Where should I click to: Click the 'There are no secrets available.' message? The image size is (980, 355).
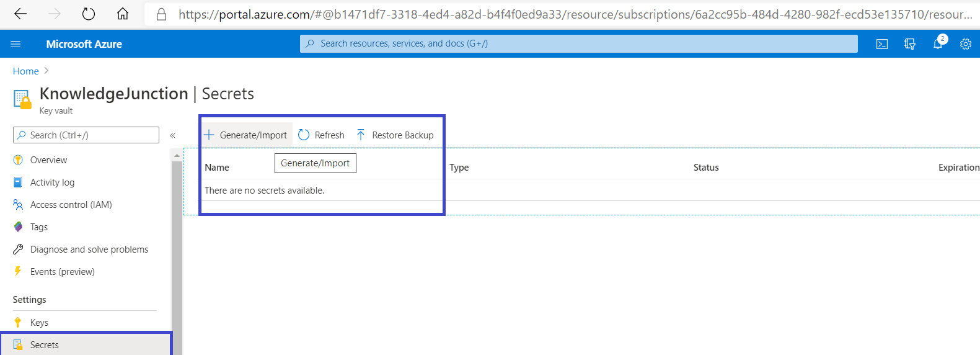(x=265, y=191)
